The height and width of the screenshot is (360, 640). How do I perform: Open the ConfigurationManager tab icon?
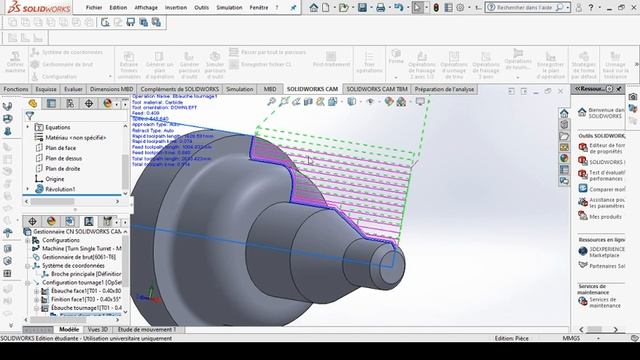click(x=70, y=104)
